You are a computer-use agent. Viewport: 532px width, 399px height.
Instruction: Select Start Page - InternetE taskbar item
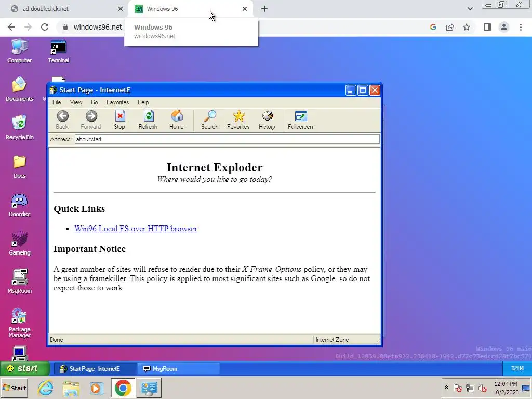96,369
